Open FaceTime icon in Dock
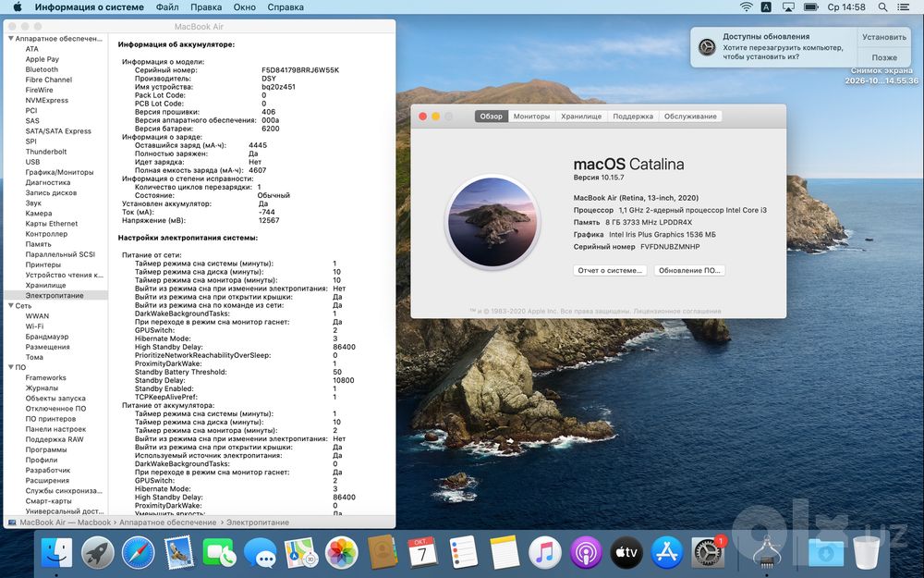The width and height of the screenshot is (924, 578). [219, 553]
